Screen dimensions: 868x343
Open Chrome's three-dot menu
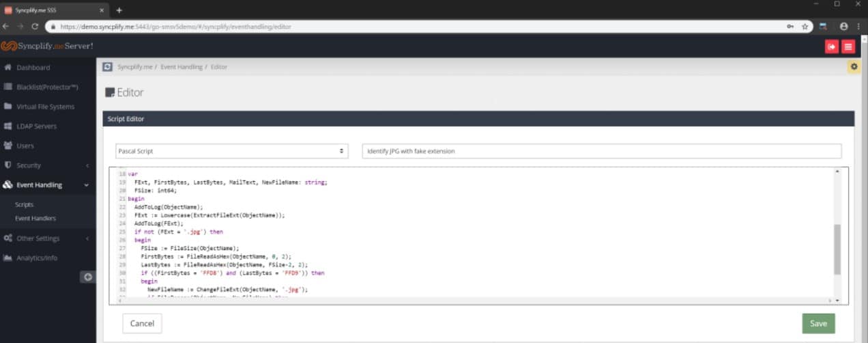(859, 26)
